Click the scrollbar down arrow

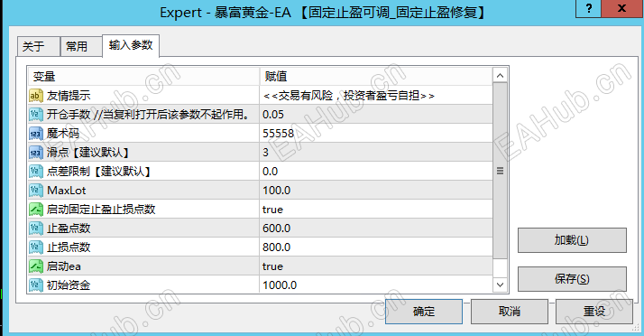(x=500, y=285)
